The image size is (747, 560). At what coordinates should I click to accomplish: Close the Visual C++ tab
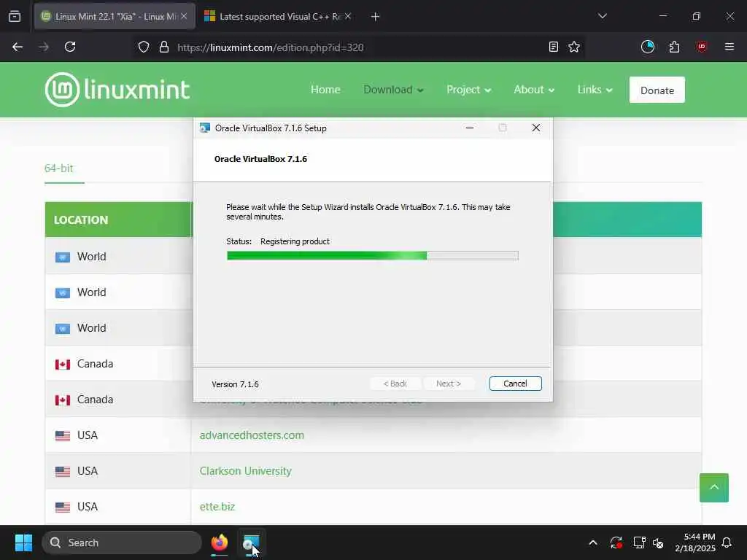[348, 16]
